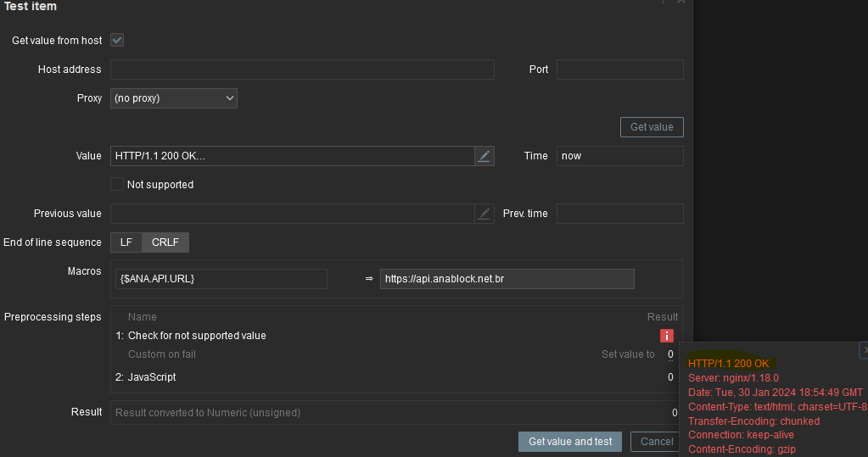Click the red error info icon
This screenshot has width=868, height=457.
click(667, 336)
